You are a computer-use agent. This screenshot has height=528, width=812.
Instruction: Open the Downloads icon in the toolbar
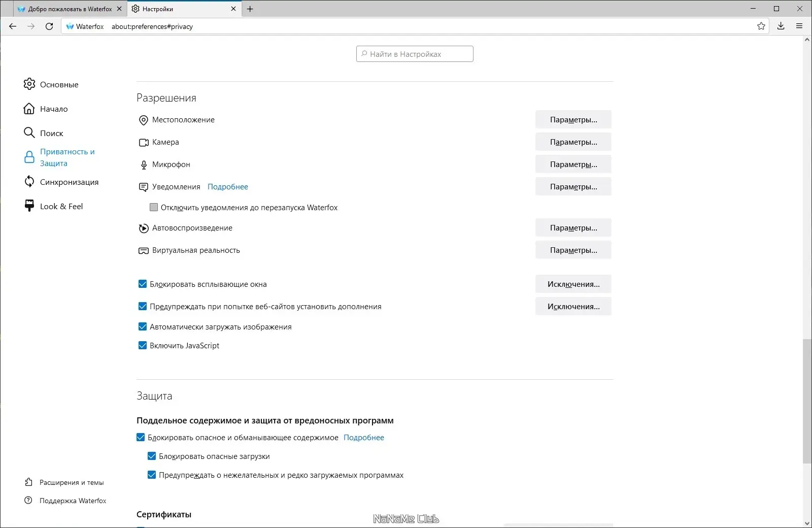coord(782,26)
